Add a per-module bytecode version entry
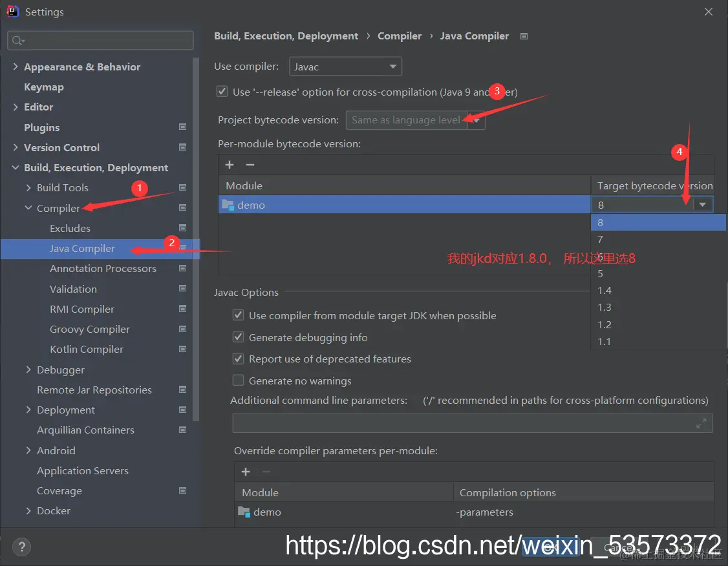This screenshot has width=728, height=566. (230, 165)
